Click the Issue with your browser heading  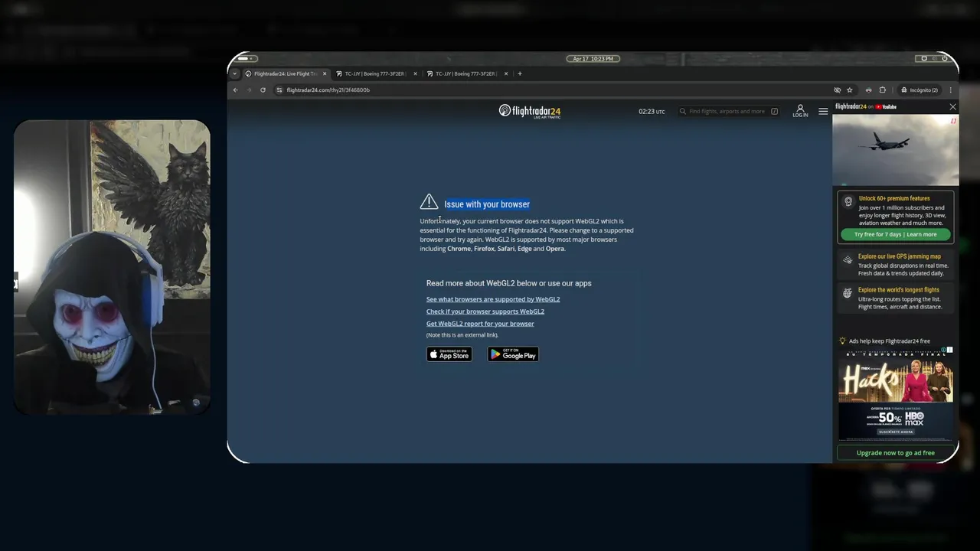[487, 204]
